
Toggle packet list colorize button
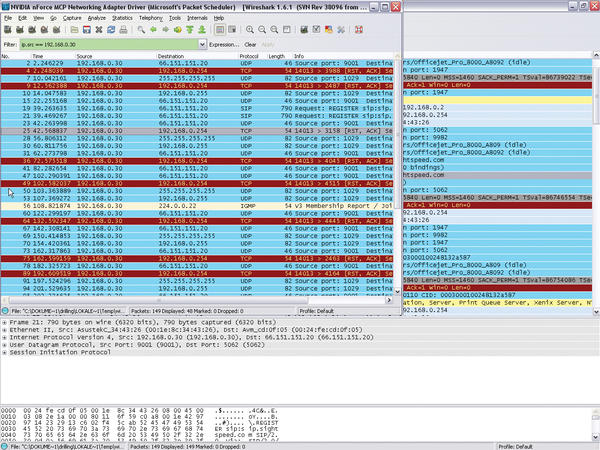[x=220, y=29]
